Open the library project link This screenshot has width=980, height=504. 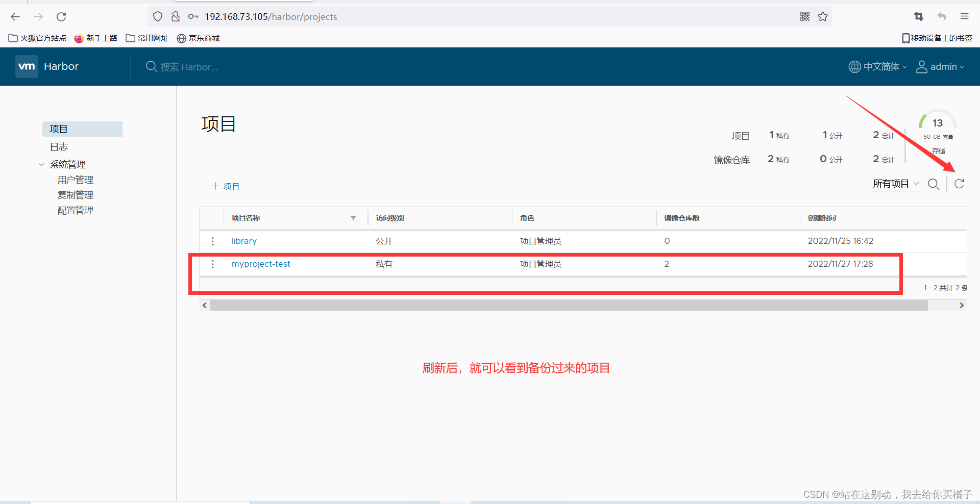[244, 241]
